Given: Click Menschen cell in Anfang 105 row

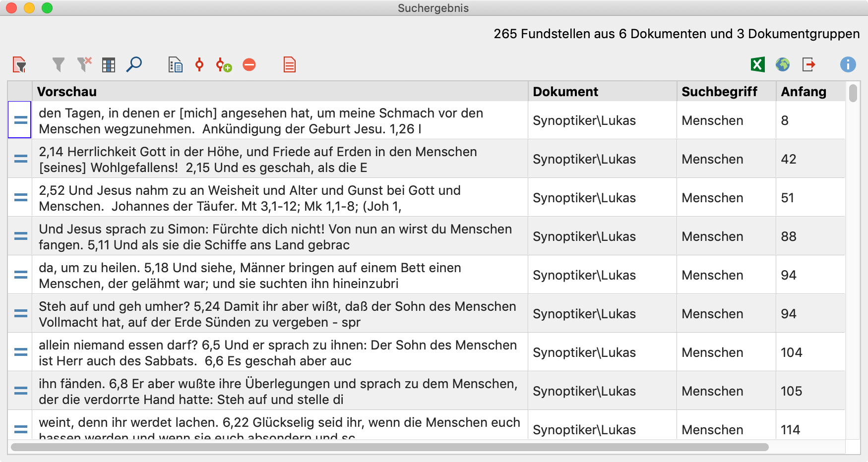Looking at the screenshot, I should tap(726, 391).
